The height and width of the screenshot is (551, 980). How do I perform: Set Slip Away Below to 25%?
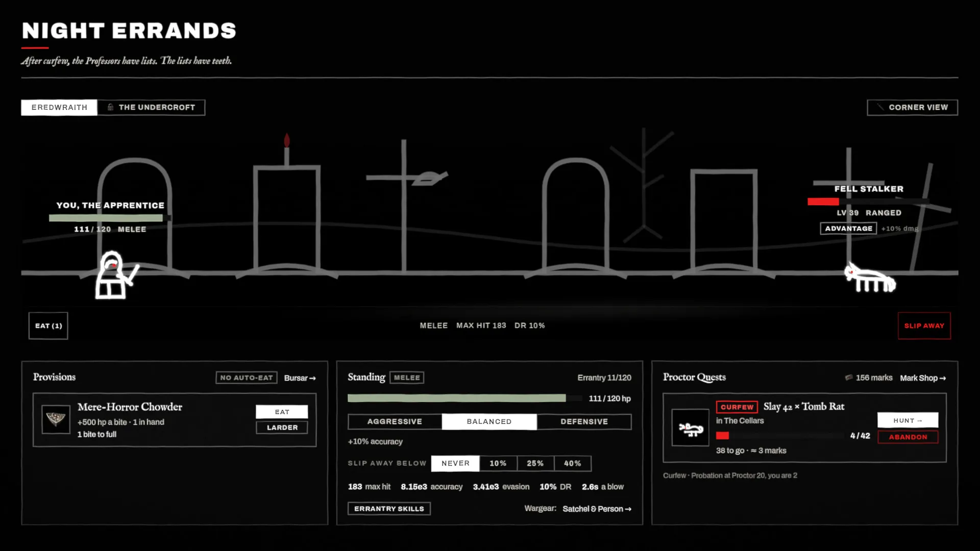pos(535,463)
